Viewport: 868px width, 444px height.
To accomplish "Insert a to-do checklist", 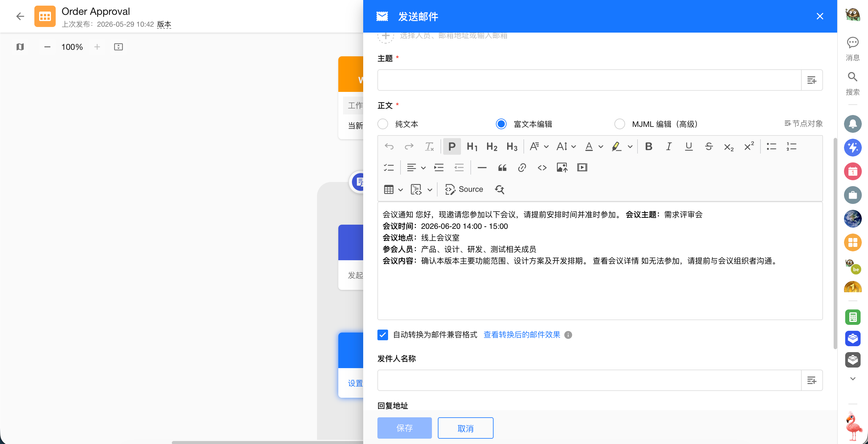I will pos(389,167).
